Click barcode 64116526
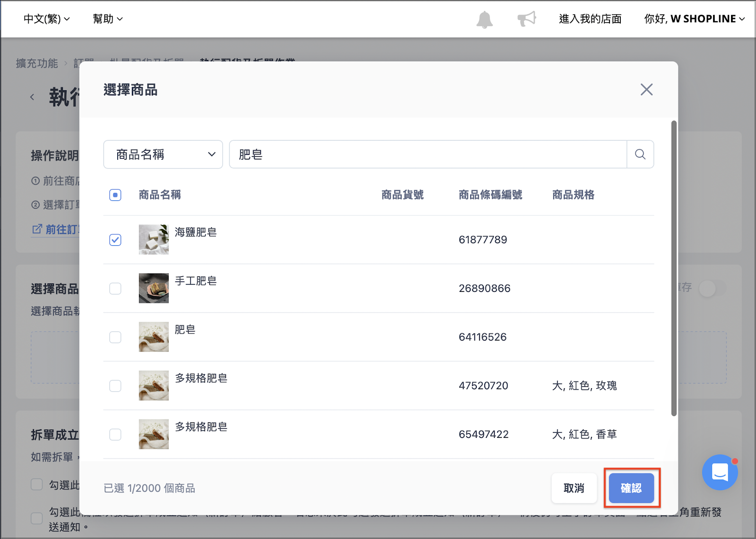 (x=482, y=337)
